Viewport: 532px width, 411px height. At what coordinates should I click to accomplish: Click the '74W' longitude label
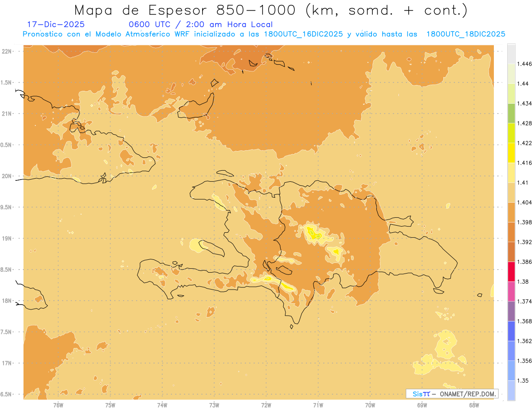[162, 405]
